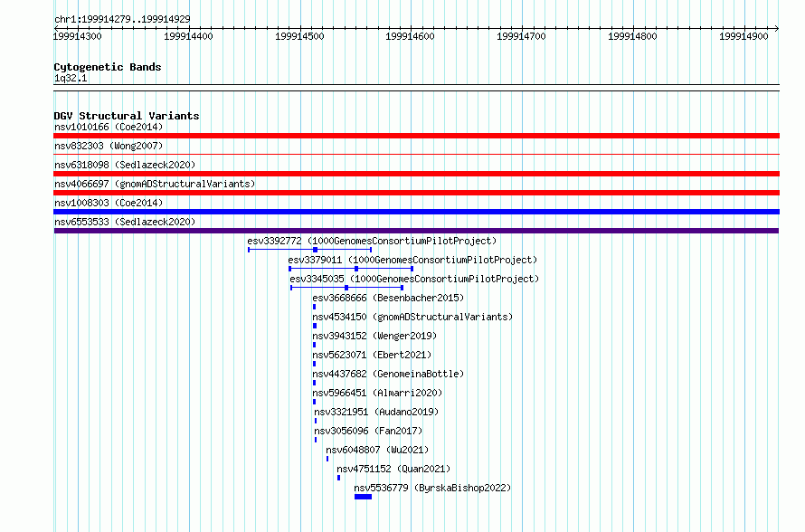Click the esv3668666 (Besenbacher2015) label
The width and height of the screenshot is (805, 532).
pyautogui.click(x=388, y=298)
